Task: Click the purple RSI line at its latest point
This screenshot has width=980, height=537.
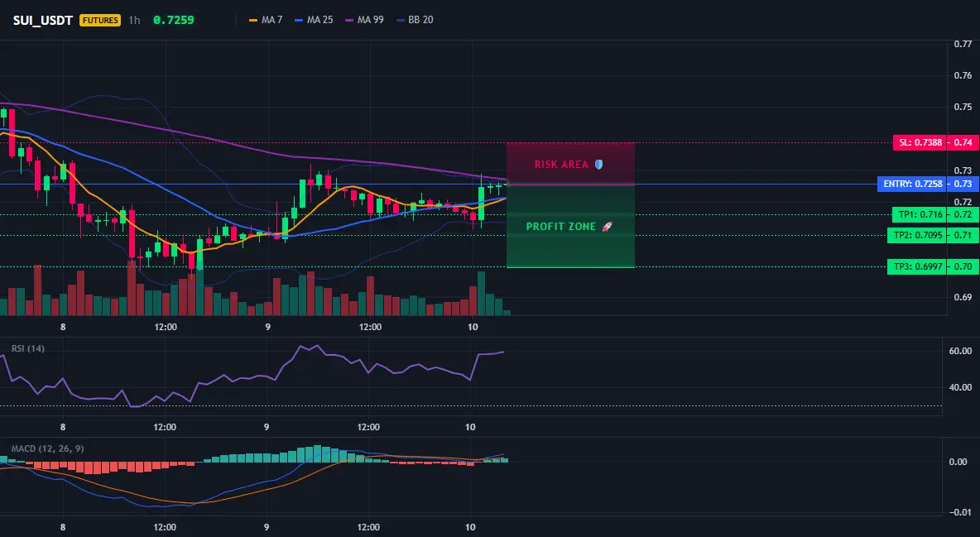Action: [x=502, y=352]
